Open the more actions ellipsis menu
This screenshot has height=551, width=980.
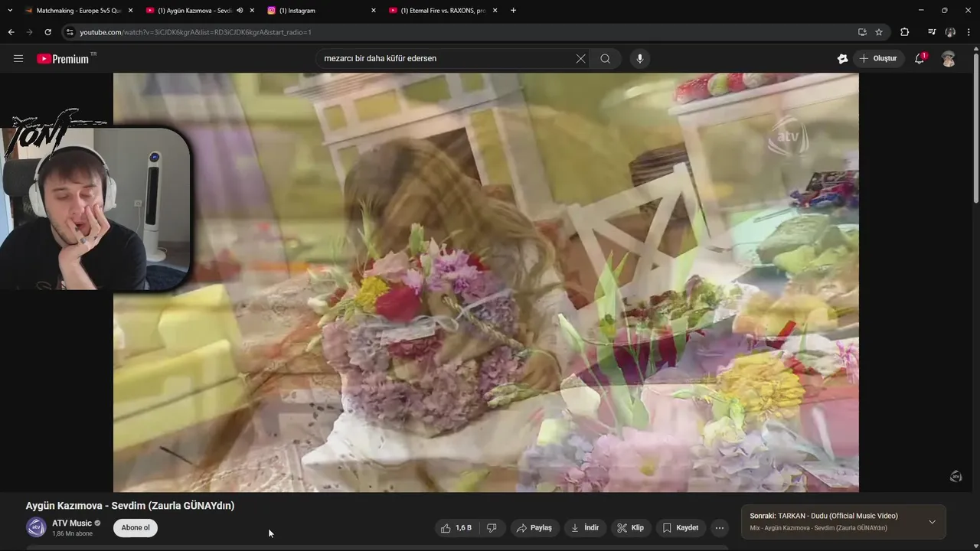(x=720, y=528)
